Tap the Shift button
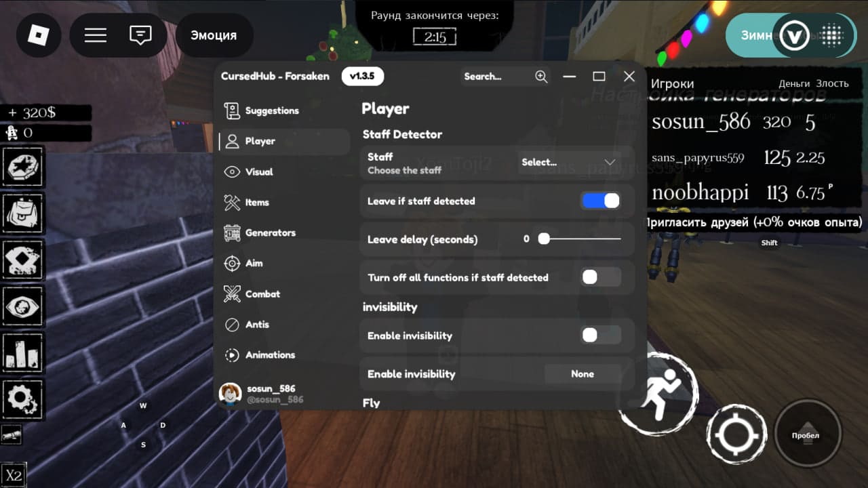 [x=769, y=243]
